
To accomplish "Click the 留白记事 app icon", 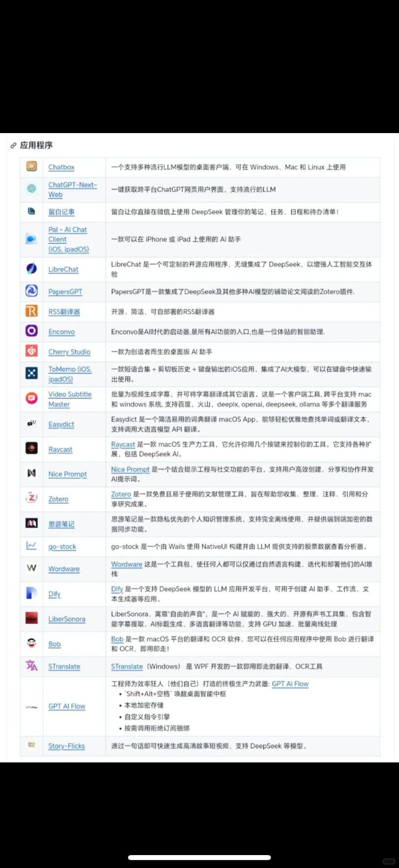I will point(31,211).
